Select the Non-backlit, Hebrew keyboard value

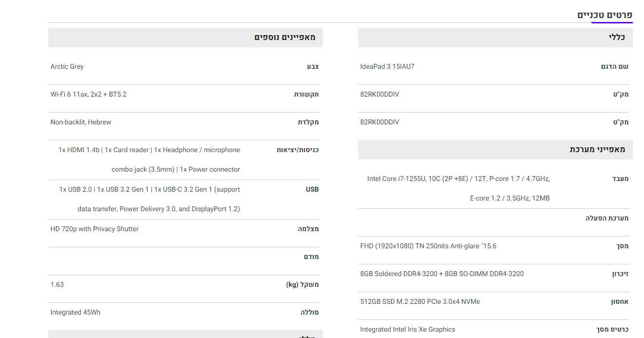point(81,122)
